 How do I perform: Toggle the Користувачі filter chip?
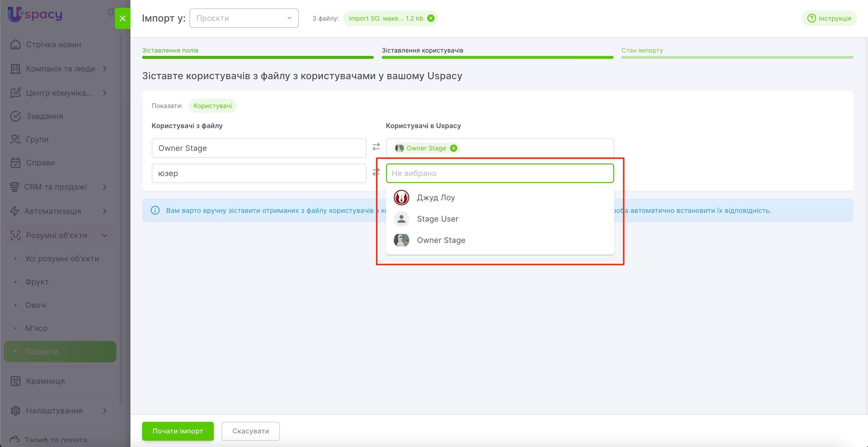point(212,106)
